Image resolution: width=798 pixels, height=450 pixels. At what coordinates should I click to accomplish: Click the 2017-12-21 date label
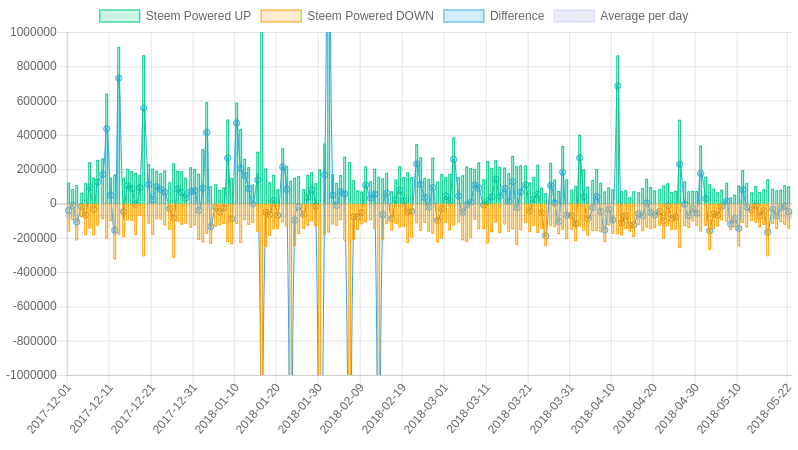click(x=133, y=409)
